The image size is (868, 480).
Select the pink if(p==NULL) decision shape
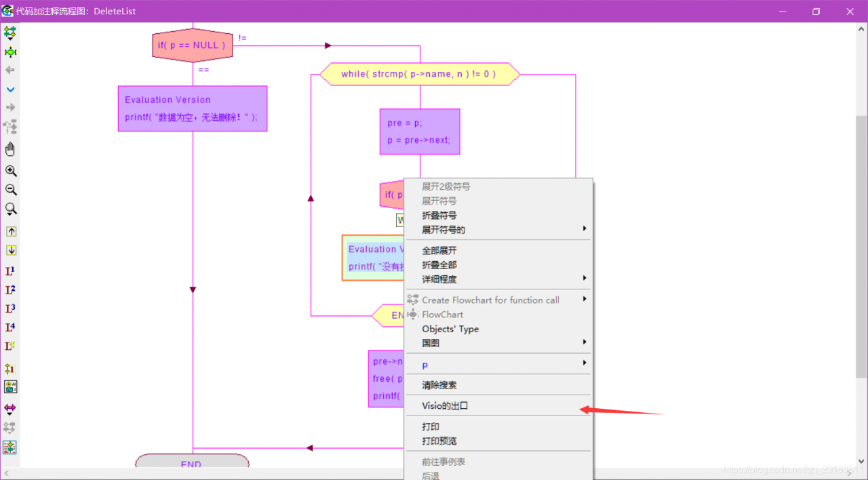pos(193,45)
